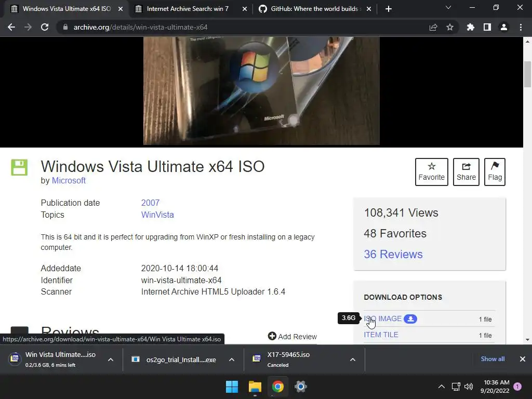Expand options for X17-59465.iso download

click(x=353, y=360)
